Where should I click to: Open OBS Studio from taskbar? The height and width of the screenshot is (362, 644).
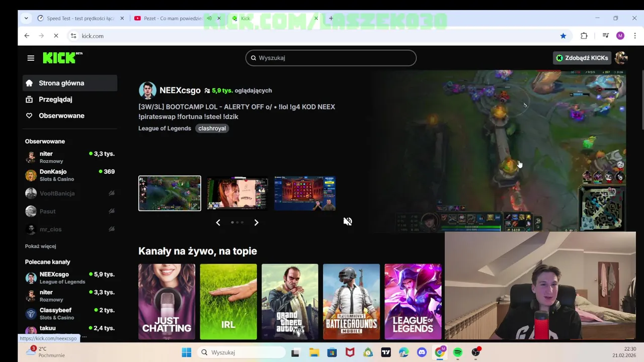[476, 352]
